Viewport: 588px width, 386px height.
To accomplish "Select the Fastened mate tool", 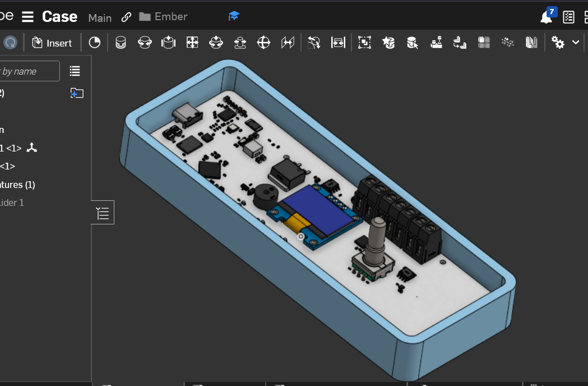I will point(121,43).
